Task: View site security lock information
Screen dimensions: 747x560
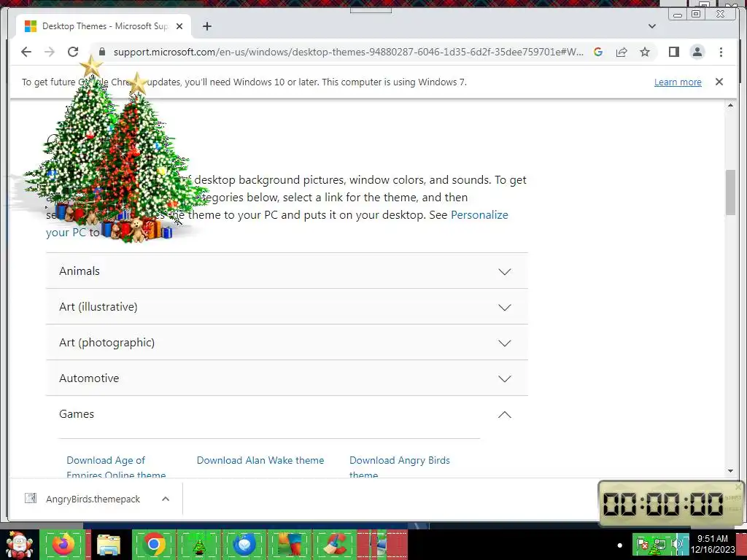Action: click(x=101, y=52)
